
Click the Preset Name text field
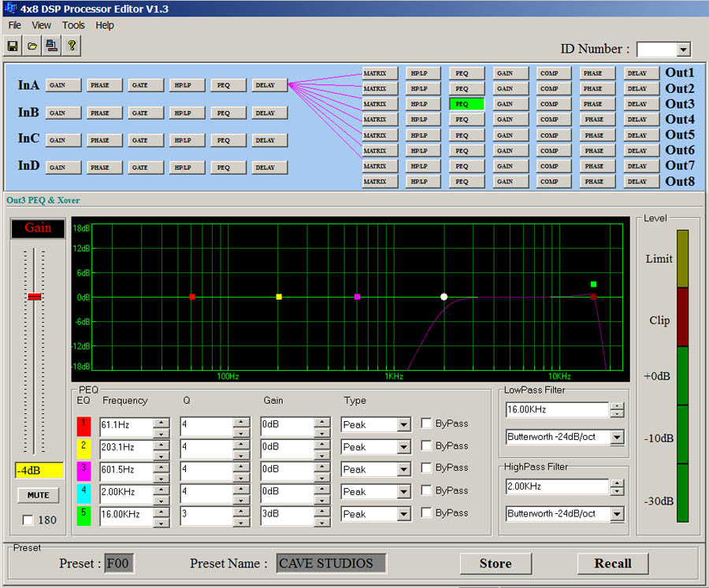(331, 564)
